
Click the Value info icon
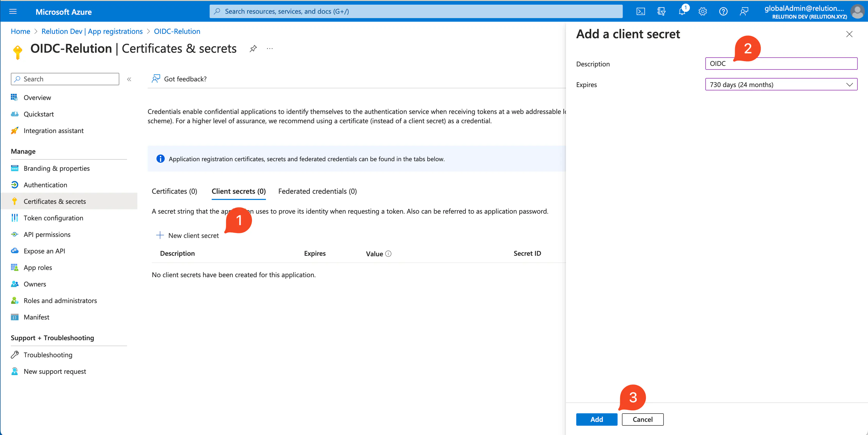tap(388, 254)
